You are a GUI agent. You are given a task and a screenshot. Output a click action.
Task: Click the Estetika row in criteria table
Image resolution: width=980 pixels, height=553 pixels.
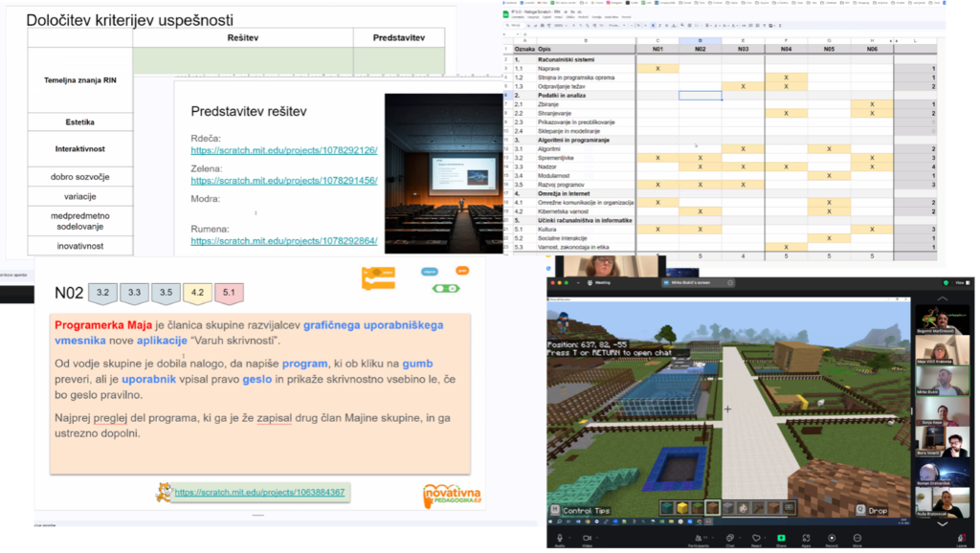coord(80,122)
